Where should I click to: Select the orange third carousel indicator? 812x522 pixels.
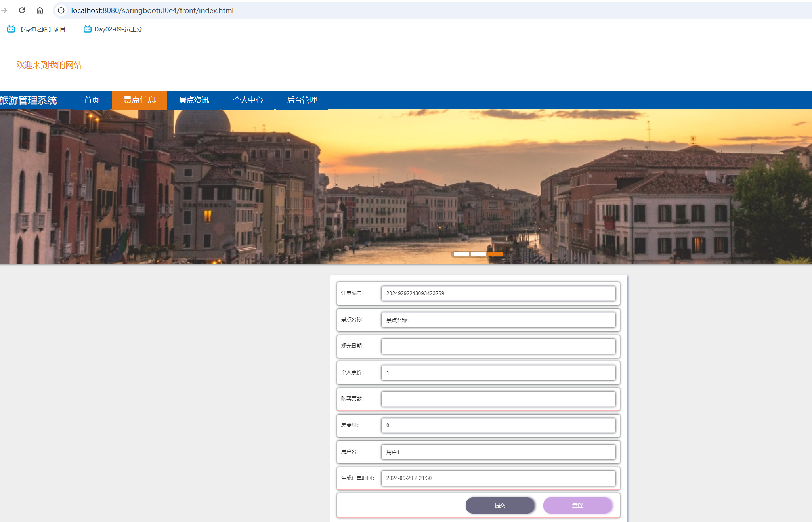click(495, 254)
